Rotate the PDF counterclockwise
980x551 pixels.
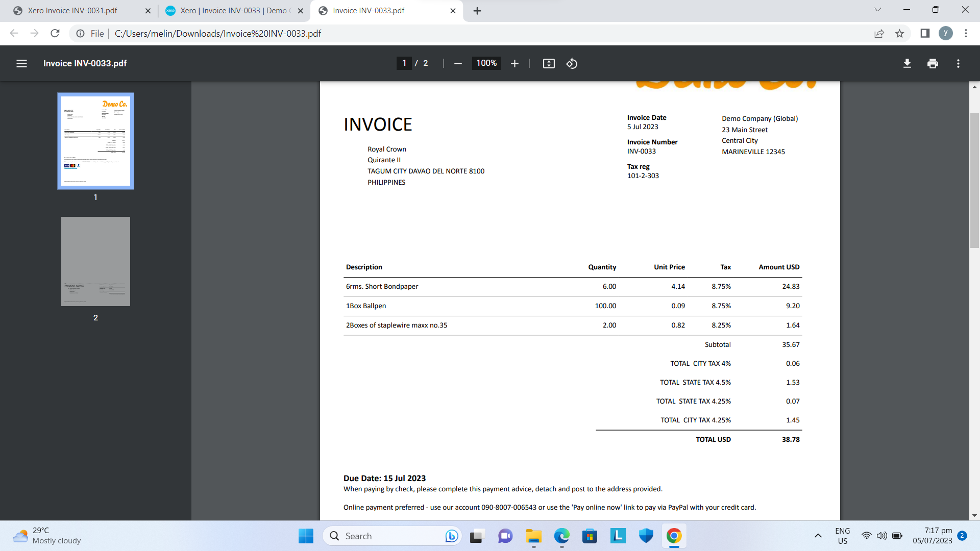tap(572, 63)
